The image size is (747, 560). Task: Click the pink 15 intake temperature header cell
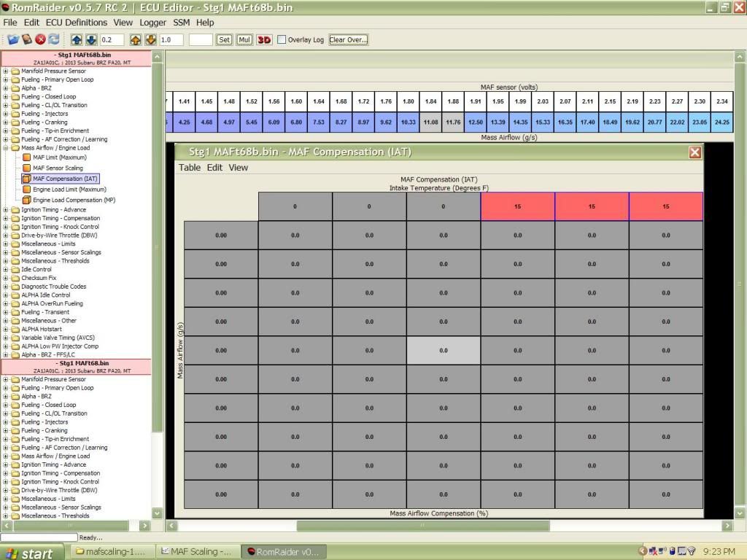[x=517, y=206]
